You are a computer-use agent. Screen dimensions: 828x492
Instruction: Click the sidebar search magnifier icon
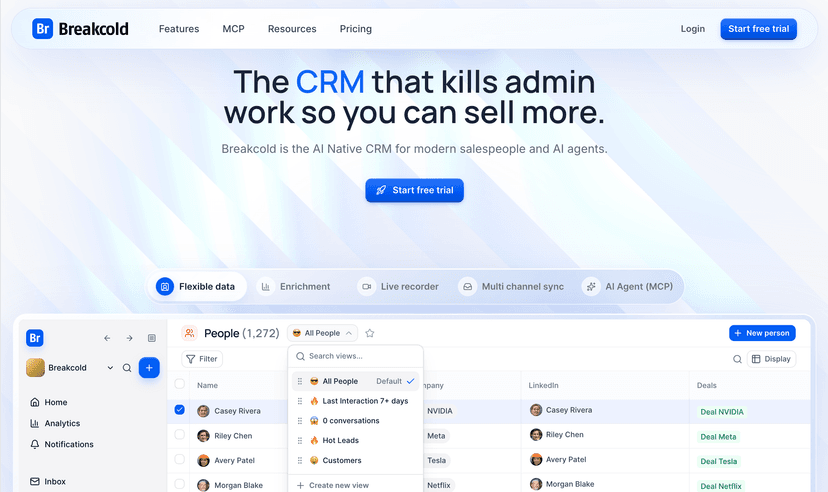(x=127, y=368)
